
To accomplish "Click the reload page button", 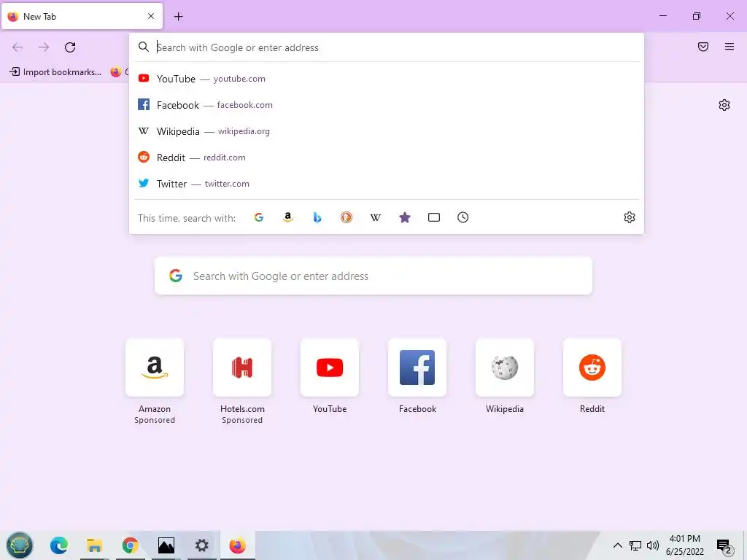I will [70, 47].
